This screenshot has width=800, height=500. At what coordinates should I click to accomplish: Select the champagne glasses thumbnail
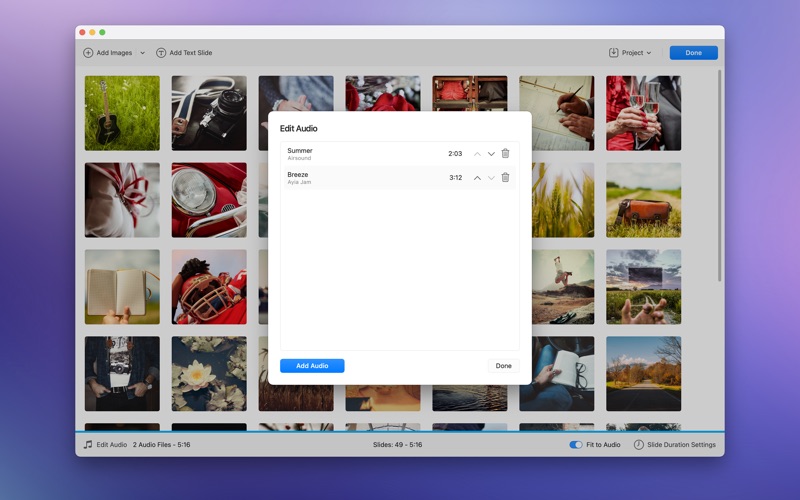tap(643, 113)
